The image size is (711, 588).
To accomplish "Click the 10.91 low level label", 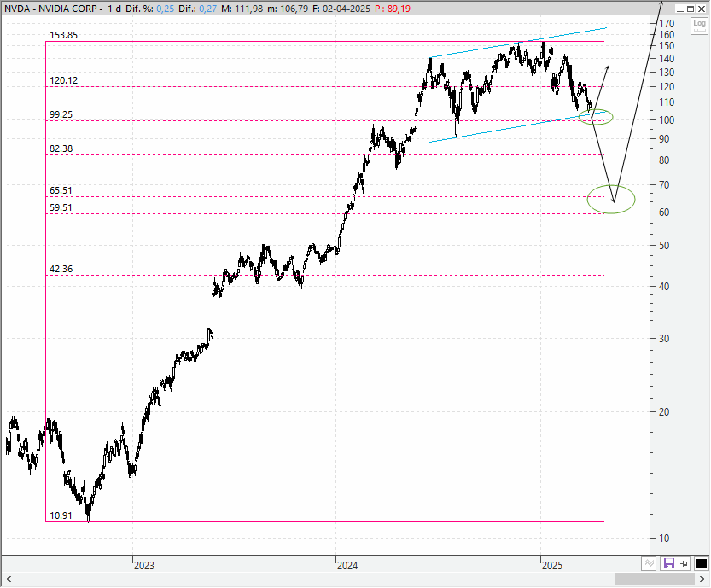I will point(61,516).
